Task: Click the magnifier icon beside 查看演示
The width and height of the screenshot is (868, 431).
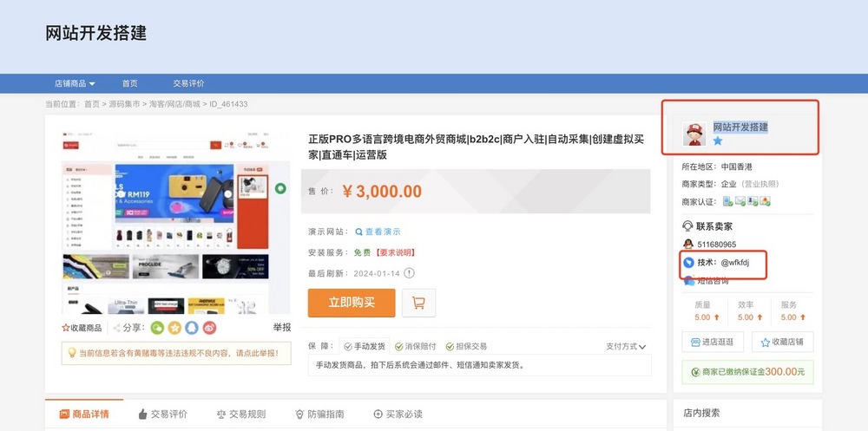Action: [358, 232]
